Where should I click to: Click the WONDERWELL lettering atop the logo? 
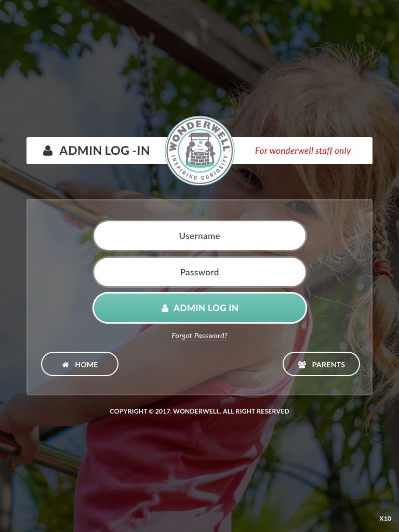(200, 134)
